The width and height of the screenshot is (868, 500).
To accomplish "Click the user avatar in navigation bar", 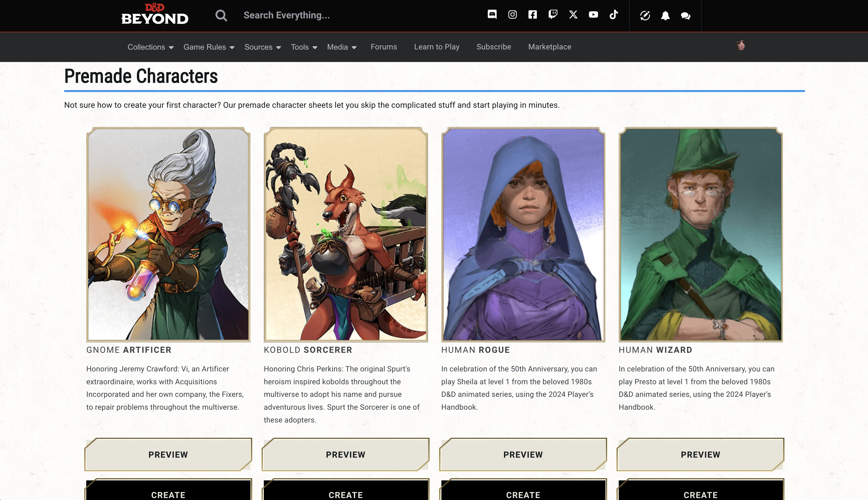I will tap(741, 46).
